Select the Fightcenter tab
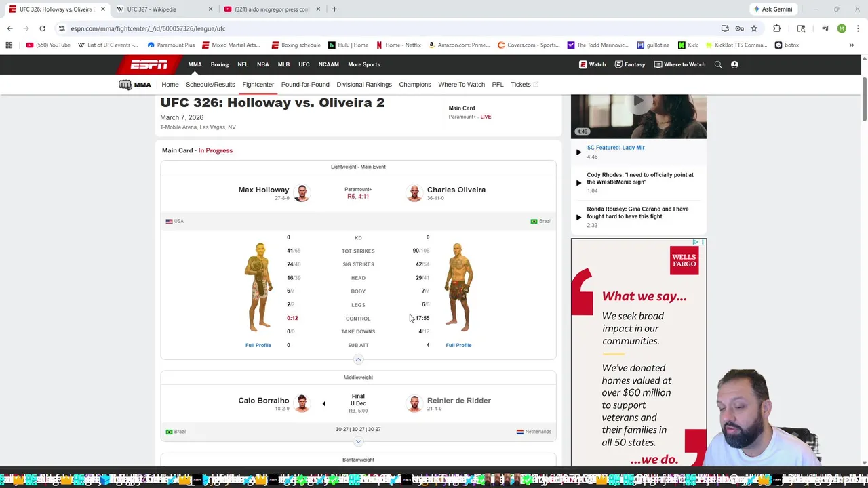The height and width of the screenshot is (488, 868). (258, 85)
